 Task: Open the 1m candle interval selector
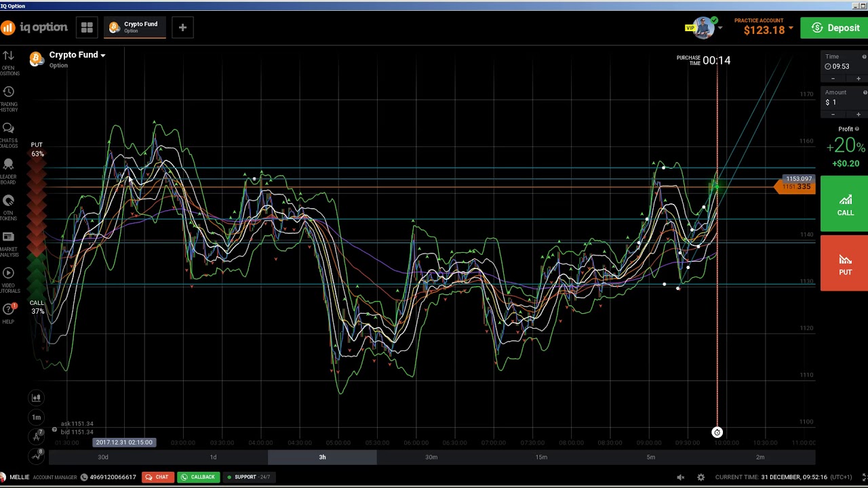point(36,418)
